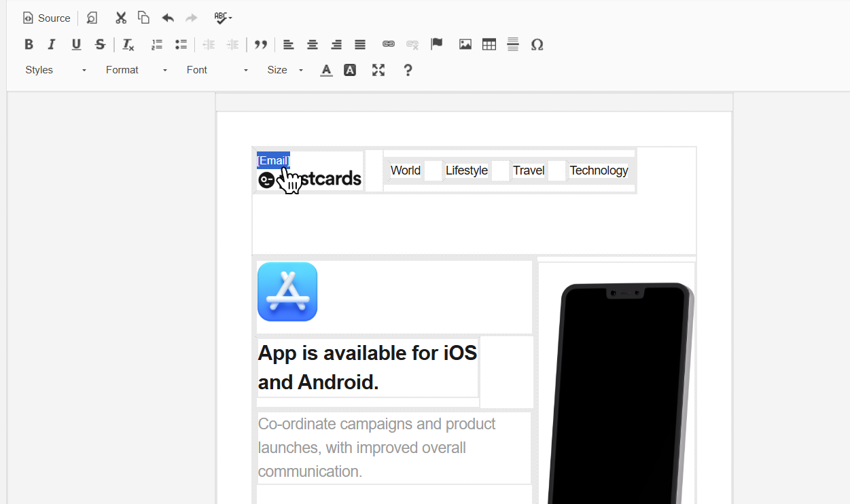Undo the last action
Image resolution: width=850 pixels, height=504 pixels.
168,18
